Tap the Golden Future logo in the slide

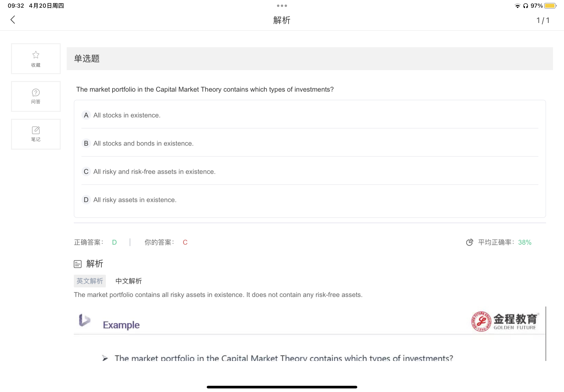(x=504, y=321)
